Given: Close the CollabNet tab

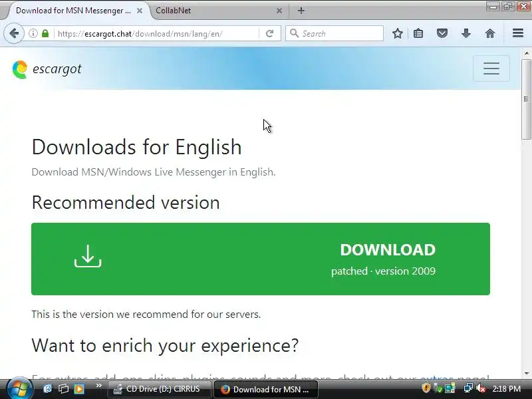Looking at the screenshot, I should click(x=279, y=11).
